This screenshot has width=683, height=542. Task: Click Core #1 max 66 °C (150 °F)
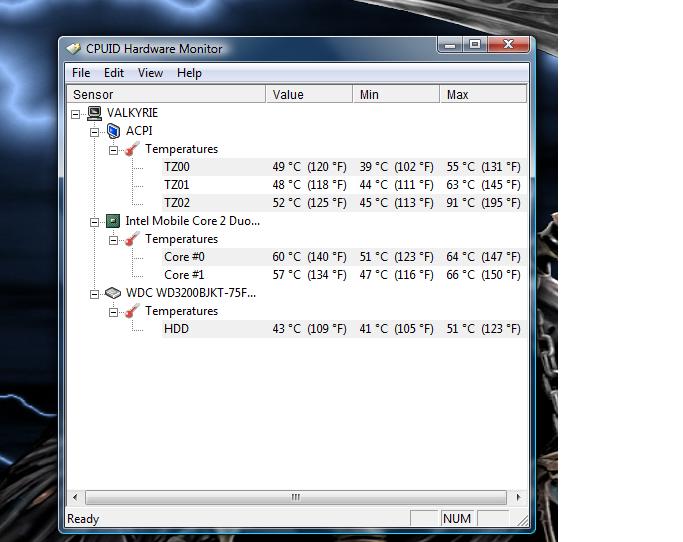point(483,275)
